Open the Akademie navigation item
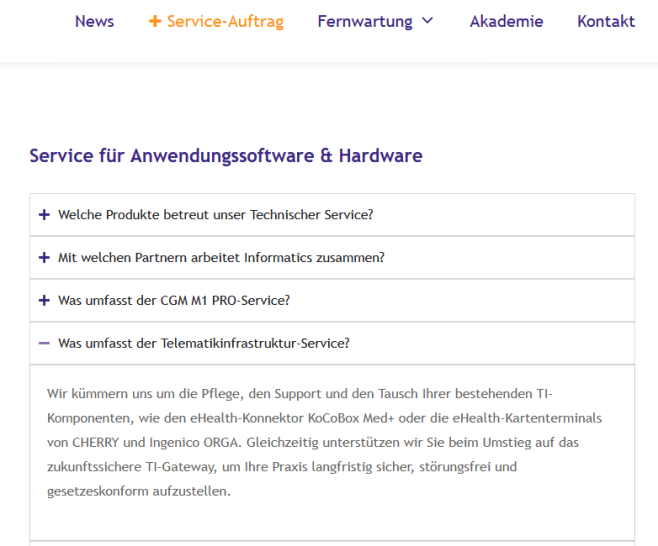The height and width of the screenshot is (546, 658). pos(506,21)
